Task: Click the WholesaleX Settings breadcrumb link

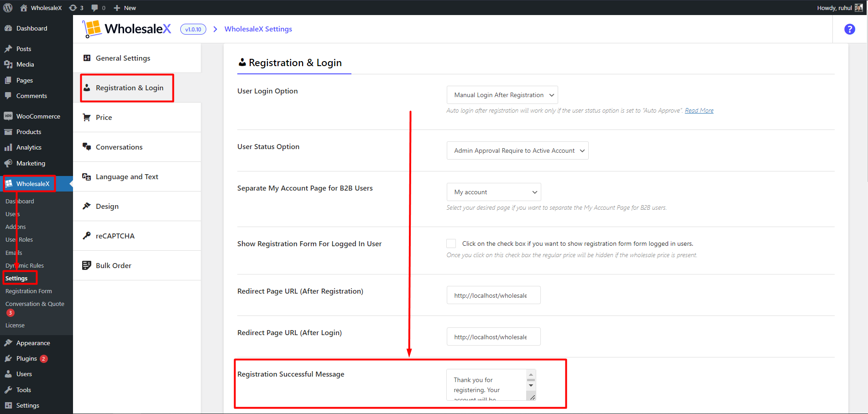Action: point(258,29)
